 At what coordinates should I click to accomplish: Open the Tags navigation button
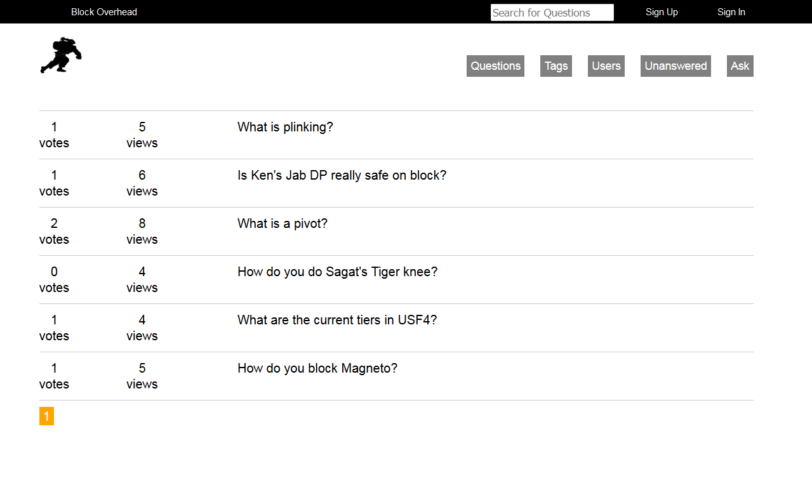pyautogui.click(x=556, y=66)
